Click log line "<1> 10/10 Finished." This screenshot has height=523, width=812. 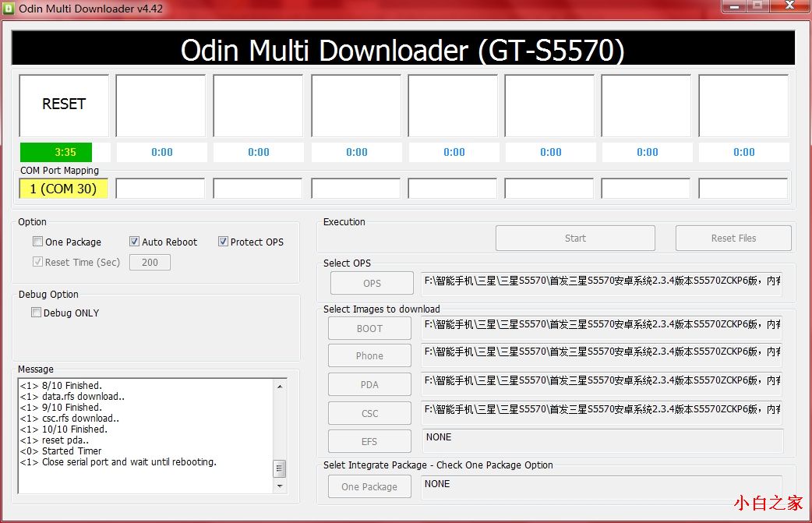(64, 429)
